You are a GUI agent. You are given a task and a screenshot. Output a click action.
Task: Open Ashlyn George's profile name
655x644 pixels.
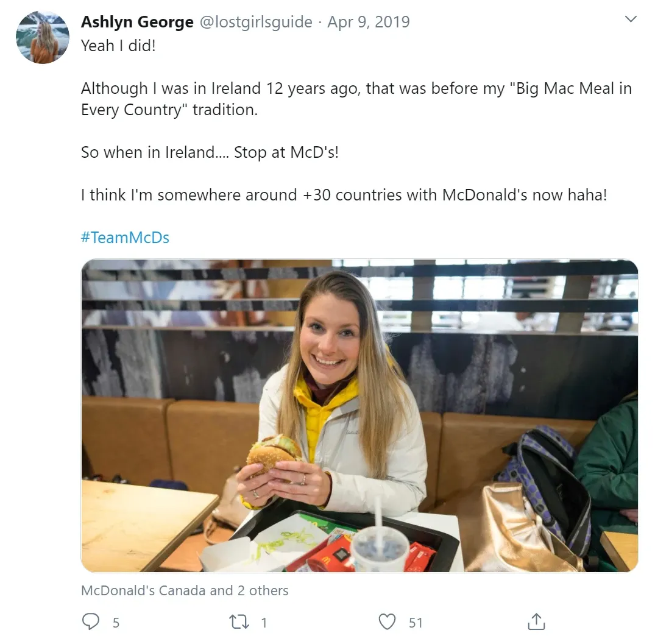[136, 21]
